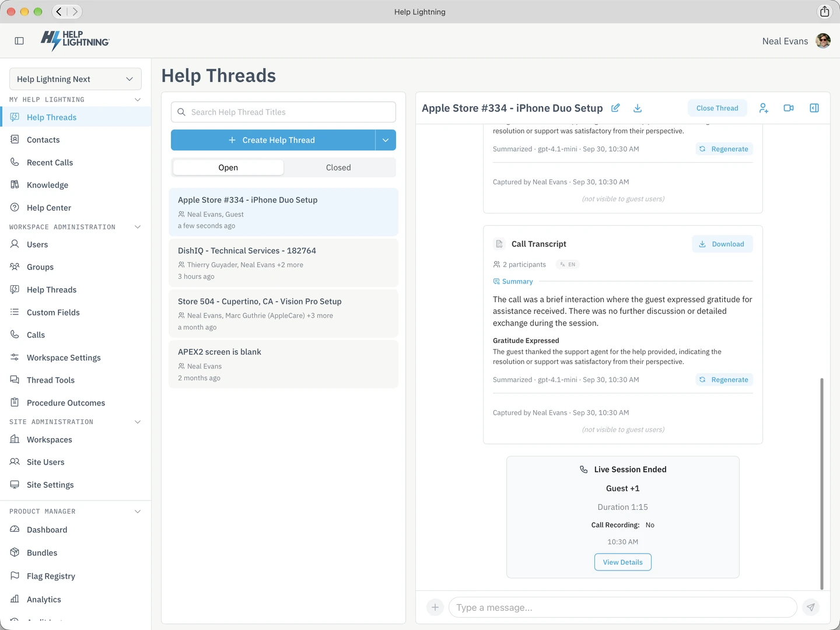Switch to the Open threads tab
Image resolution: width=840 pixels, height=630 pixels.
click(228, 167)
